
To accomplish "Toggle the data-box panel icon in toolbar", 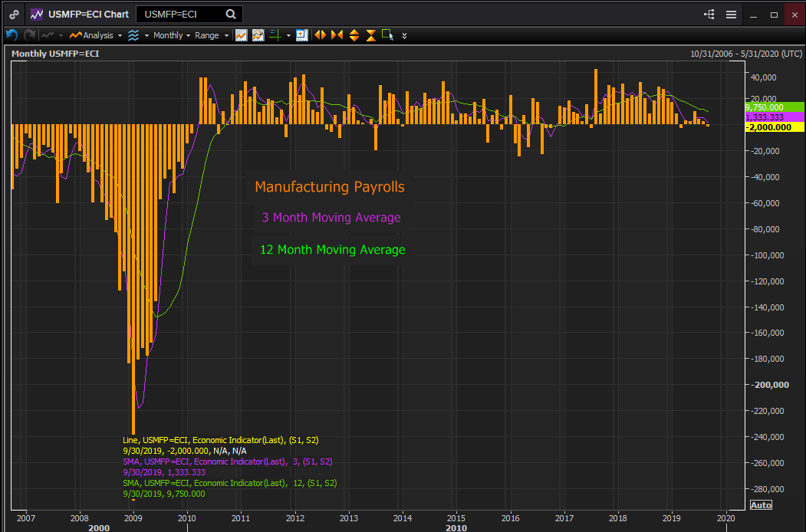I will [x=301, y=35].
